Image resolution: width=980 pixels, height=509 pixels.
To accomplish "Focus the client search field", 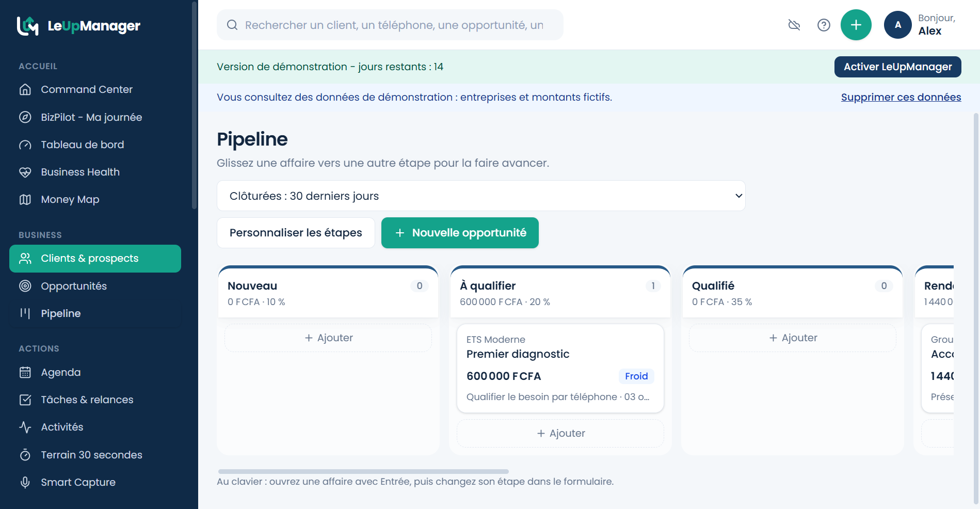I will (x=390, y=25).
